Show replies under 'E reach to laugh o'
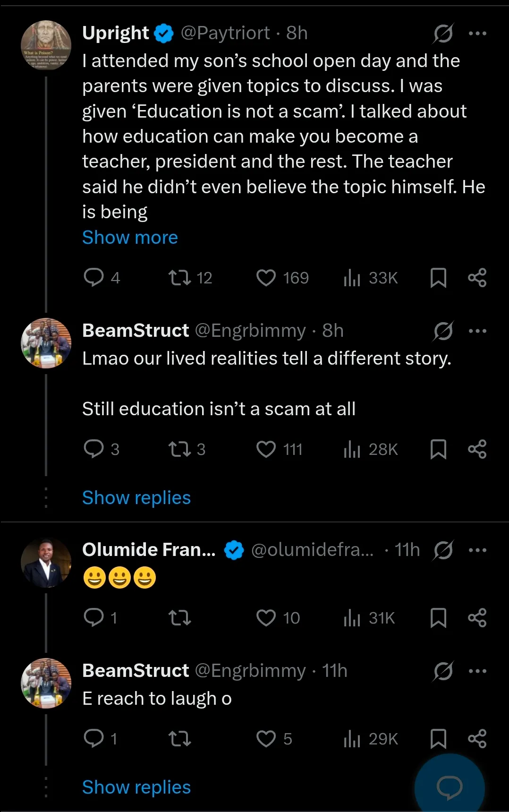 point(136,787)
